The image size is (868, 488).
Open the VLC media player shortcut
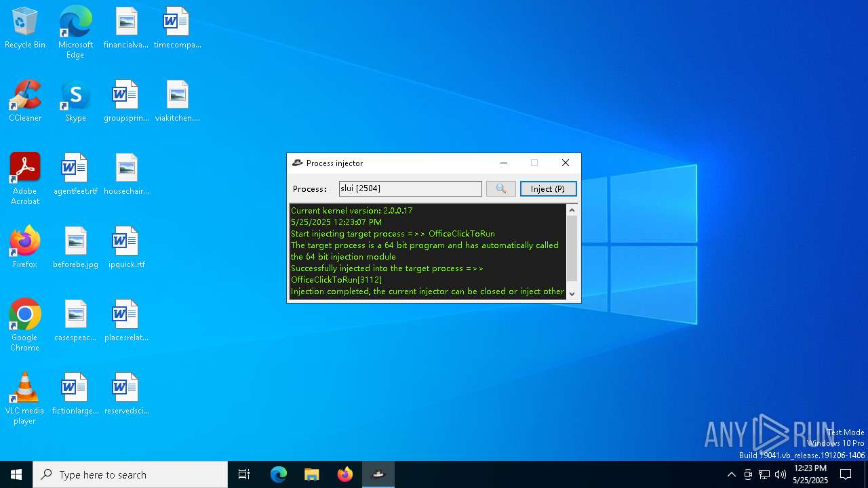(25, 399)
